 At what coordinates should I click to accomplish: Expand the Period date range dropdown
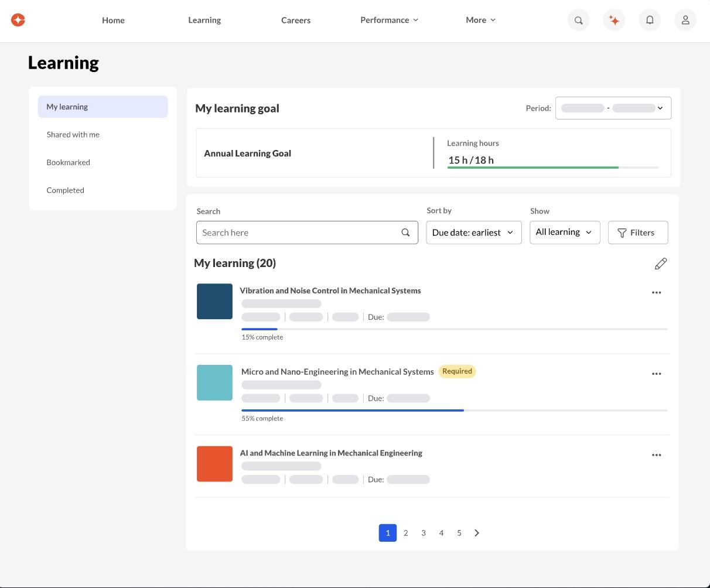point(613,108)
